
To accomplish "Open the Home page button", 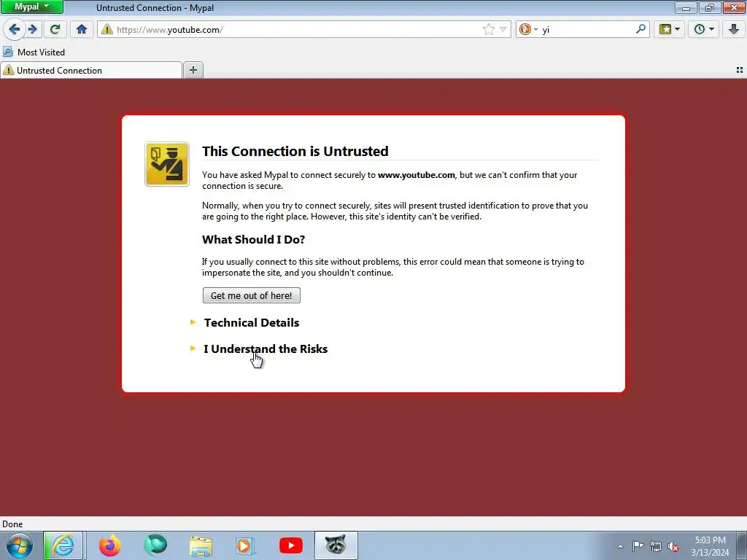I will pyautogui.click(x=82, y=29).
